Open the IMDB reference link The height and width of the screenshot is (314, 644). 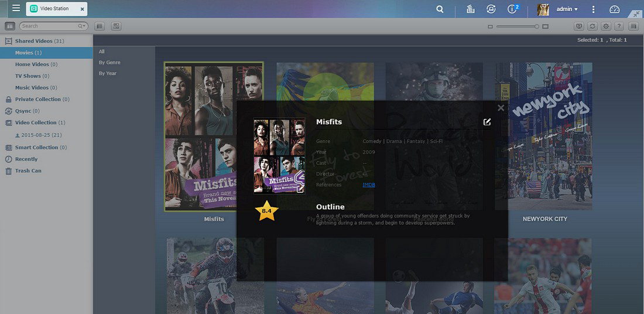pos(369,185)
